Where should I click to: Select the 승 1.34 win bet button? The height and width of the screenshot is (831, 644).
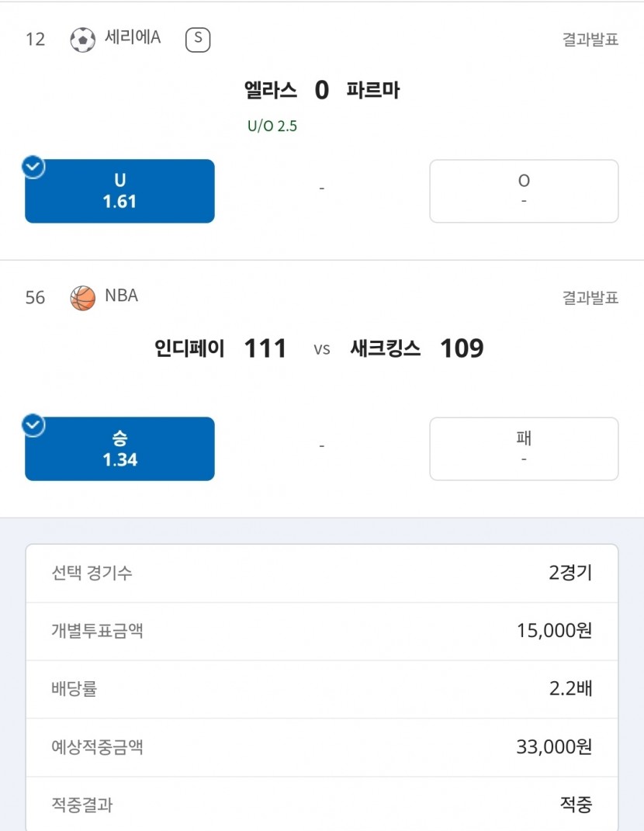119,449
